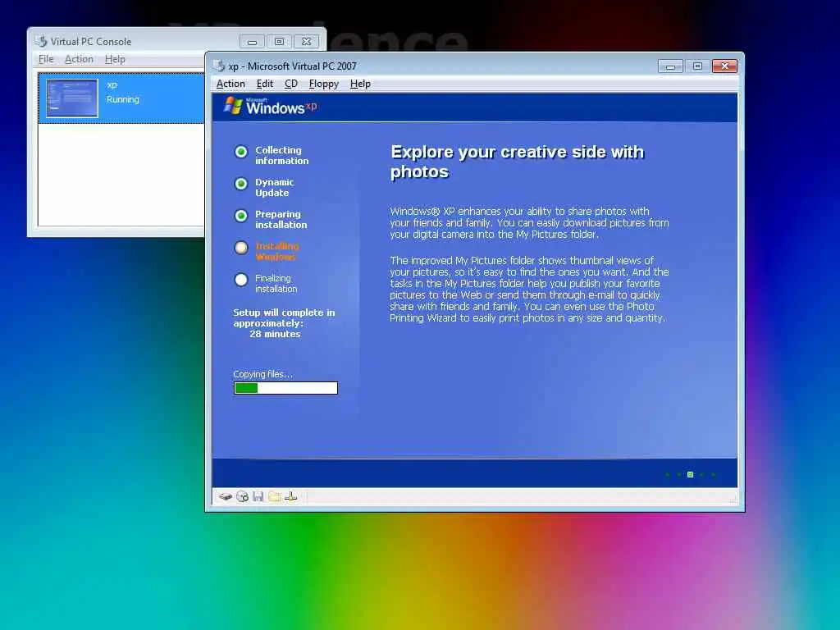The height and width of the screenshot is (630, 840).
Task: Click the 'Running' status text in Console
Action: pyautogui.click(x=123, y=99)
